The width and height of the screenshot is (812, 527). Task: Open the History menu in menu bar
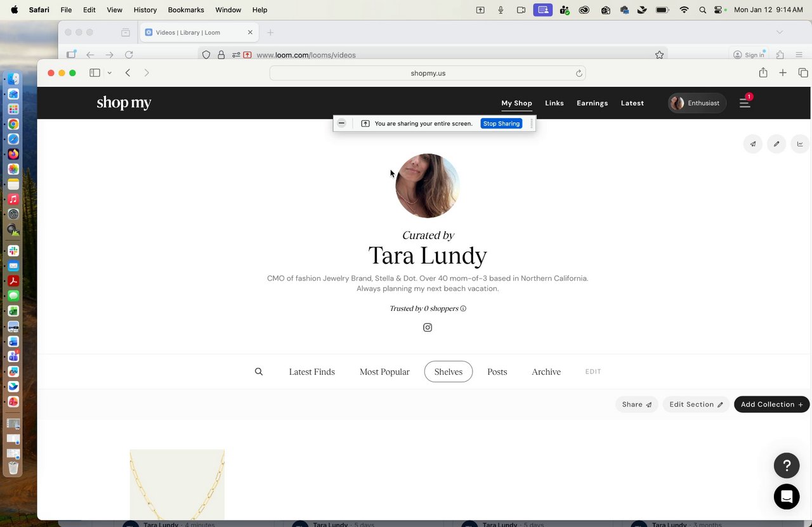[145, 10]
